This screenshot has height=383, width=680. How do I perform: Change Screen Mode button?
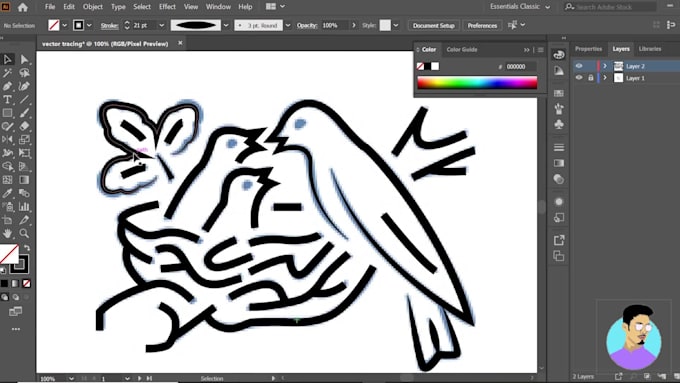[x=16, y=311]
